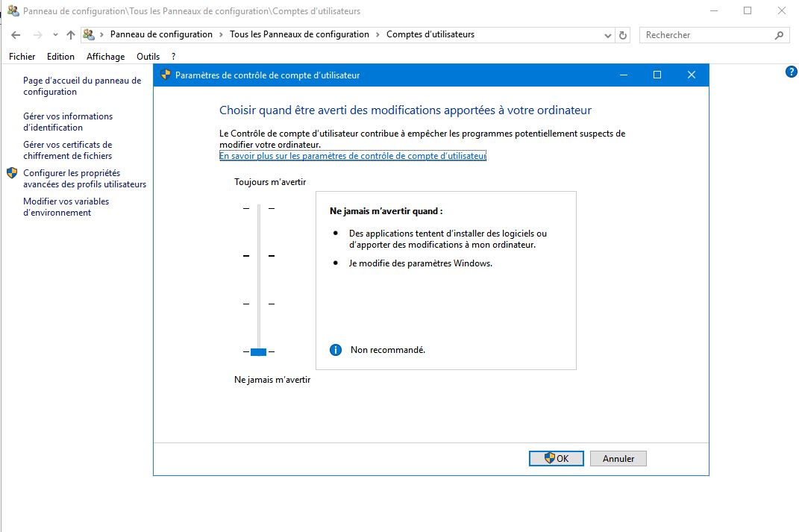The image size is (799, 532).
Task: Click shield icon beside Configurer les propriétés
Action: click(12, 173)
